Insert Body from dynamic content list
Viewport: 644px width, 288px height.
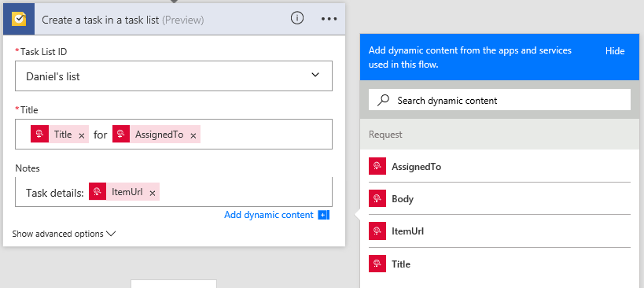(x=499, y=199)
